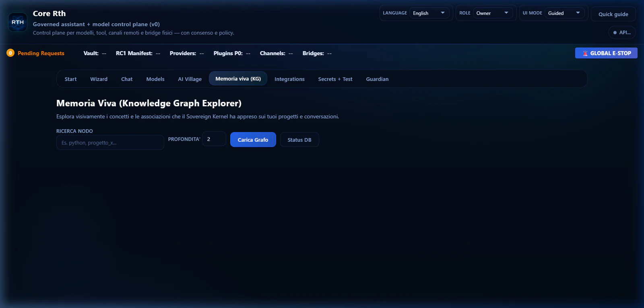Select the Memoria viva (KG) tab
The width and height of the screenshot is (644, 308).
pos(238,79)
